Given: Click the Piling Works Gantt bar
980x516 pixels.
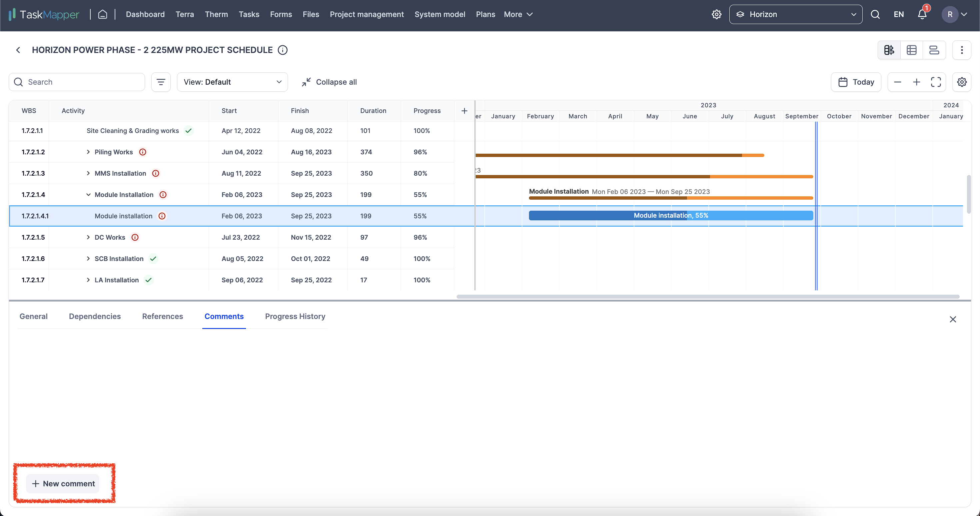Looking at the screenshot, I should [620, 155].
